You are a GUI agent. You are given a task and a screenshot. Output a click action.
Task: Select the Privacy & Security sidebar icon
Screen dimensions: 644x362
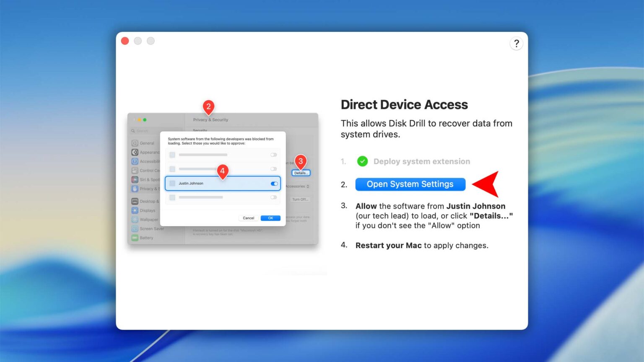coord(135,188)
